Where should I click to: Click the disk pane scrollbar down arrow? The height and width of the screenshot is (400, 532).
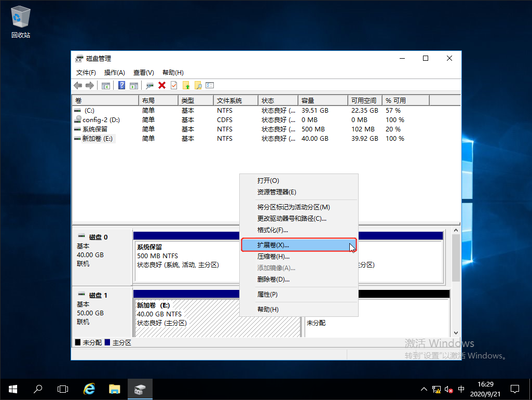(456, 332)
